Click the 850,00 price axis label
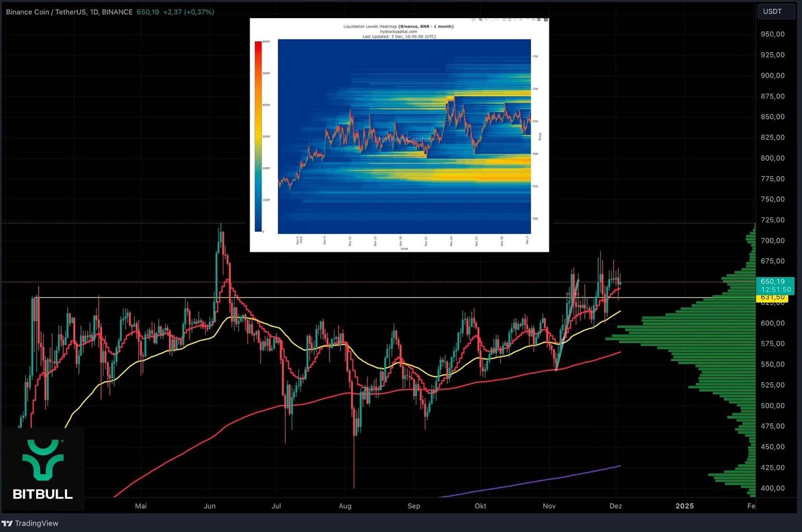Screen dimensions: 802x532 pos(772,117)
